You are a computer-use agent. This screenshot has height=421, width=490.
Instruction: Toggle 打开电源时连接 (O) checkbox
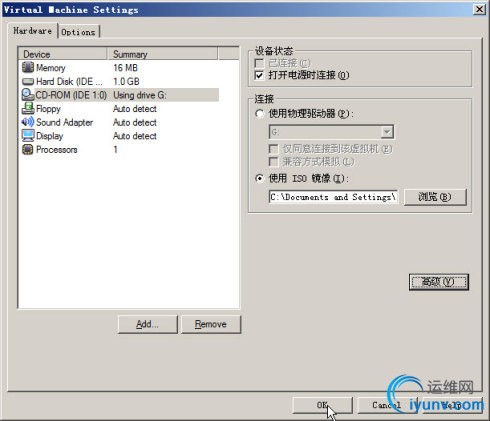pos(259,75)
